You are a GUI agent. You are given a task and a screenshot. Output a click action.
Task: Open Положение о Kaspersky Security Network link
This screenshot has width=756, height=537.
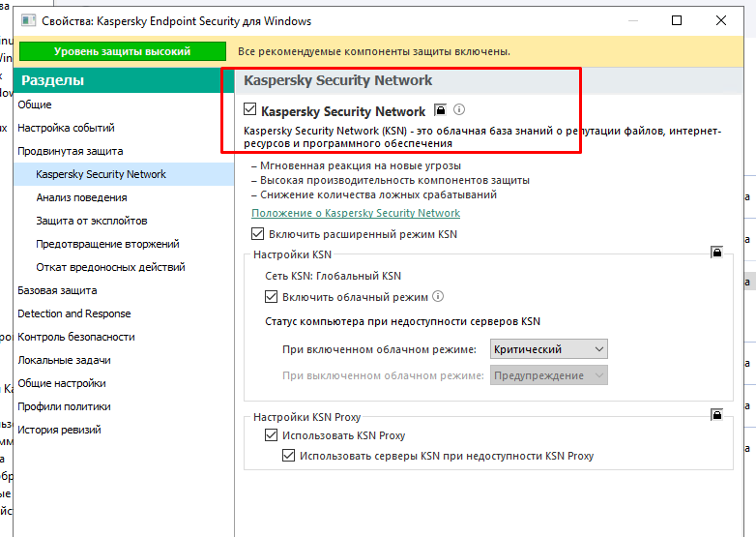[356, 213]
